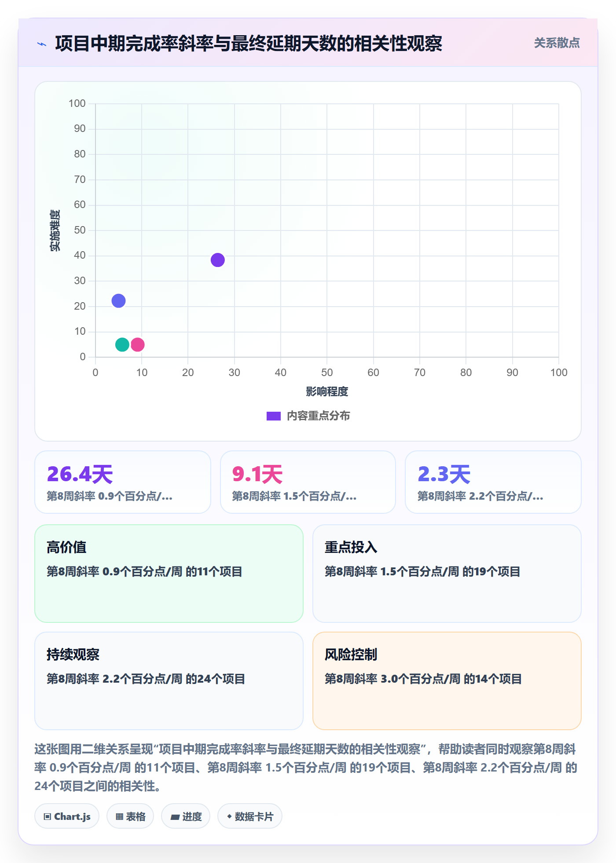
Task: Click the text 的24个项目 in the 持续观察 card
Action: [x=216, y=679]
